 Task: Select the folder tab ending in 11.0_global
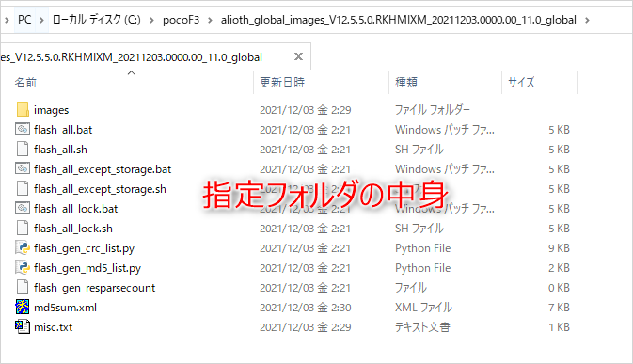click(x=155, y=57)
